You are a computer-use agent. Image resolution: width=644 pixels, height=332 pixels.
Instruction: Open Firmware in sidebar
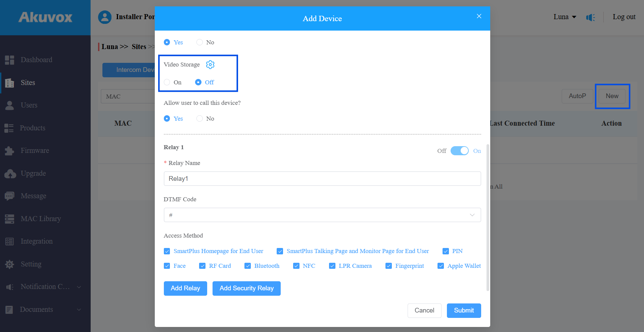[35, 151]
